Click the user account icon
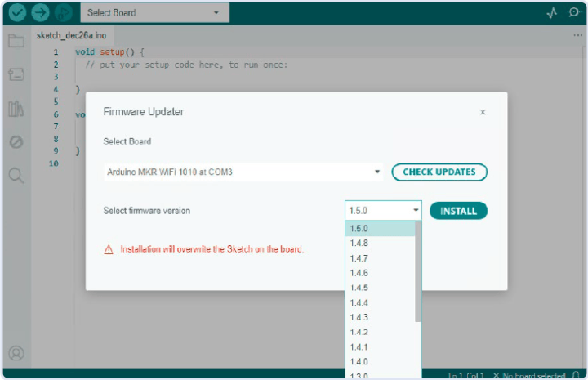The image size is (588, 380). [16, 354]
